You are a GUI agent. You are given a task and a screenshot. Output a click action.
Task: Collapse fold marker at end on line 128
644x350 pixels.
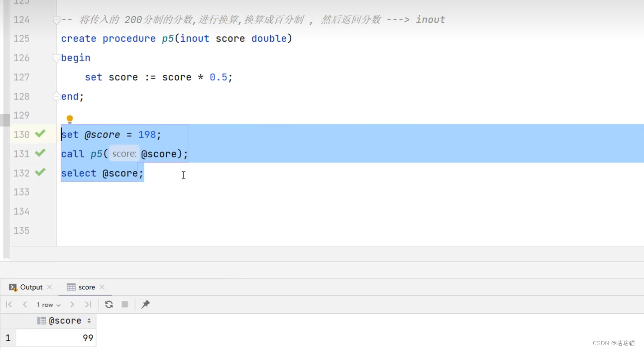tap(56, 96)
